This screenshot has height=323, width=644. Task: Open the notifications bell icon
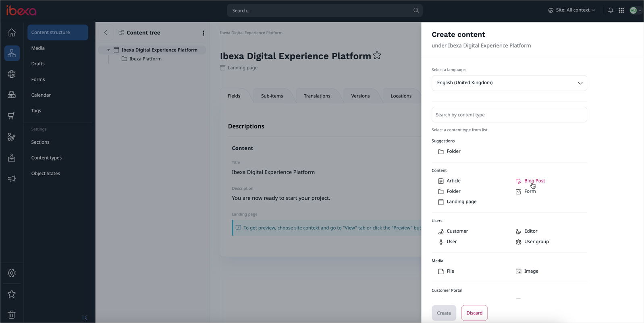click(611, 10)
